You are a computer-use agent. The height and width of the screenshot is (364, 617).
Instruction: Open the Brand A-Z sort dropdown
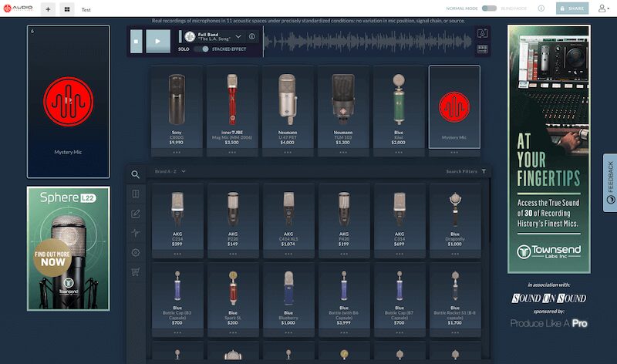coord(170,171)
